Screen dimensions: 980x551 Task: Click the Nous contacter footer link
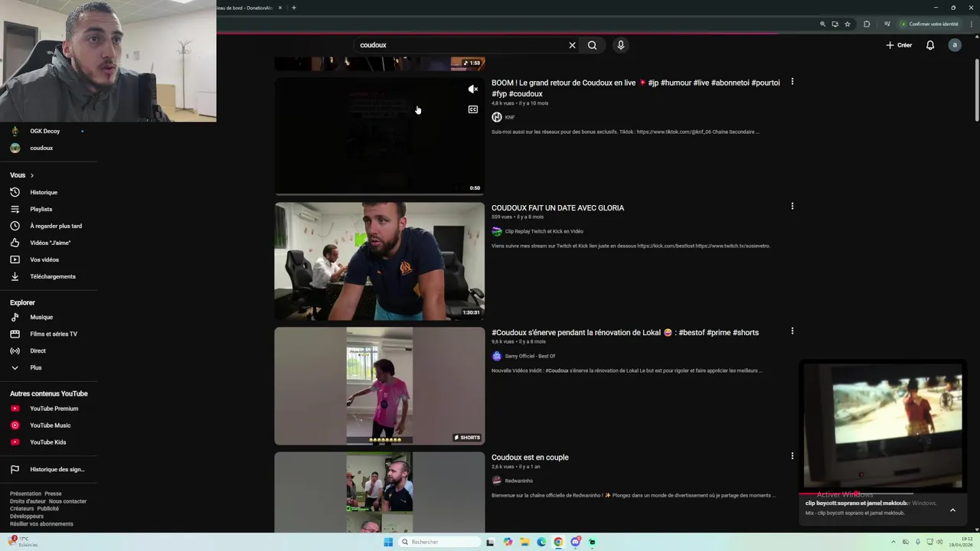click(67, 501)
